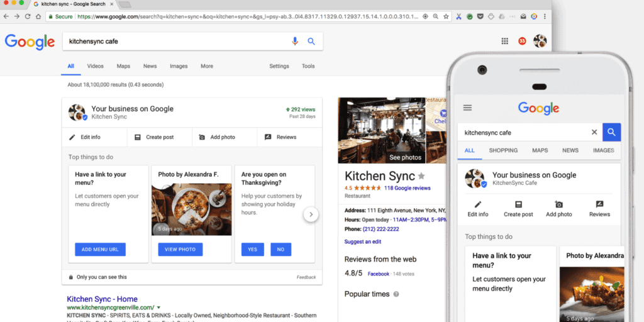Tap NEWS tab on phone
This screenshot has width=644, height=322.
coord(570,150)
